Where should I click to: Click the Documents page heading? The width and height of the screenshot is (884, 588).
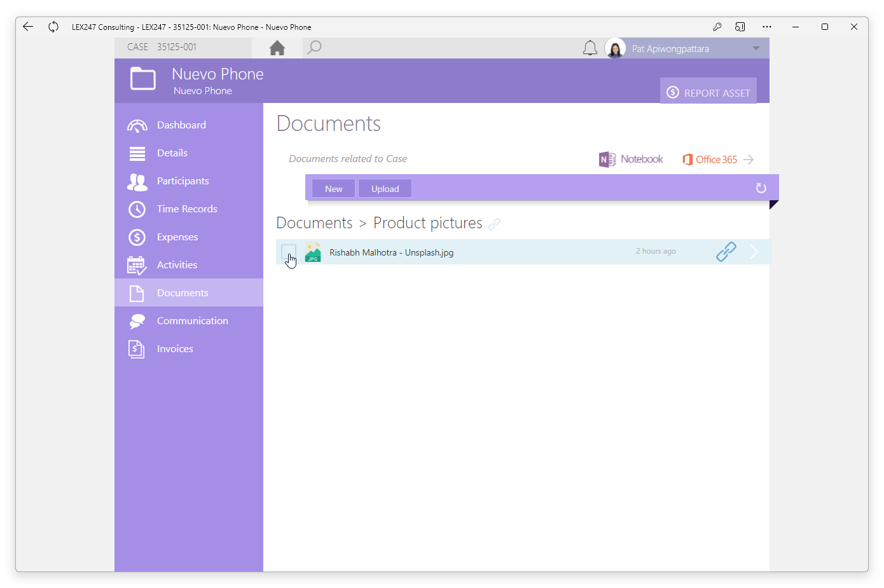[329, 123]
